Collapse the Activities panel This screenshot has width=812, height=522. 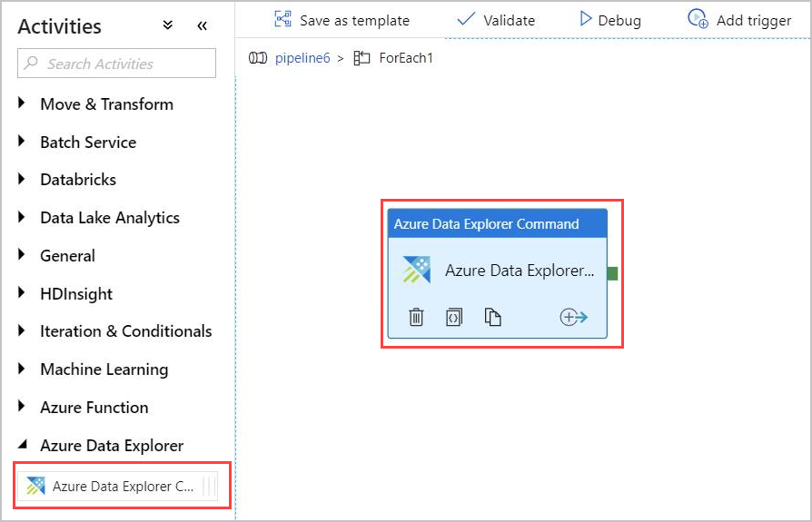(202, 25)
